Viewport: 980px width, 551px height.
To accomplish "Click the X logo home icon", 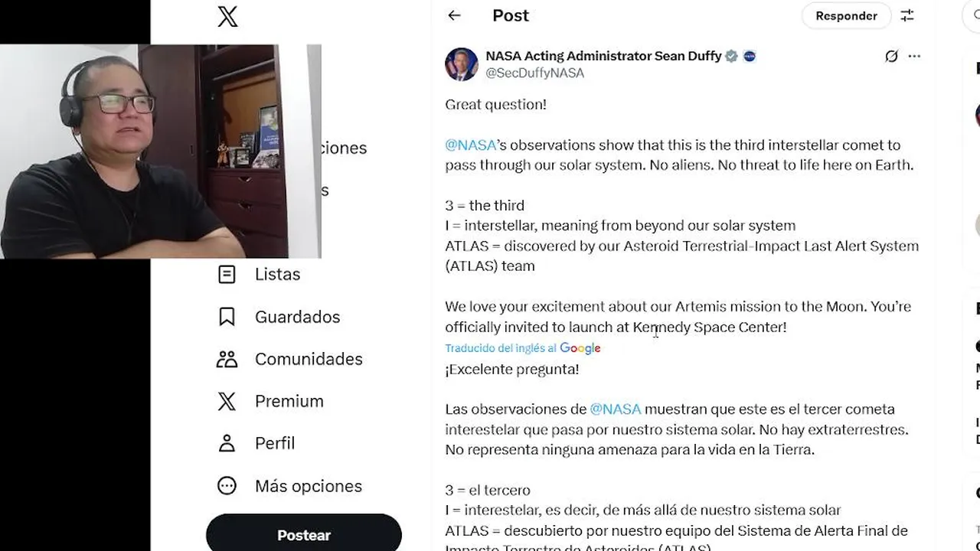I will 227,16.
